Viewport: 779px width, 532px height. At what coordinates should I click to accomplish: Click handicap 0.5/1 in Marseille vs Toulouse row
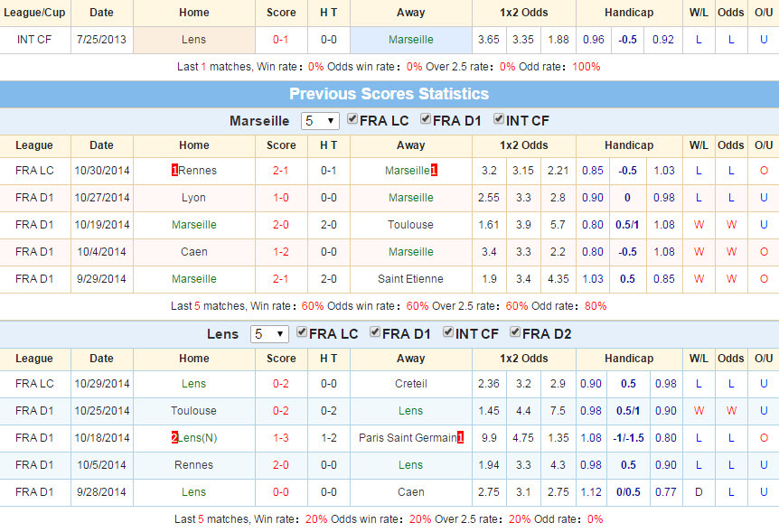tap(627, 225)
